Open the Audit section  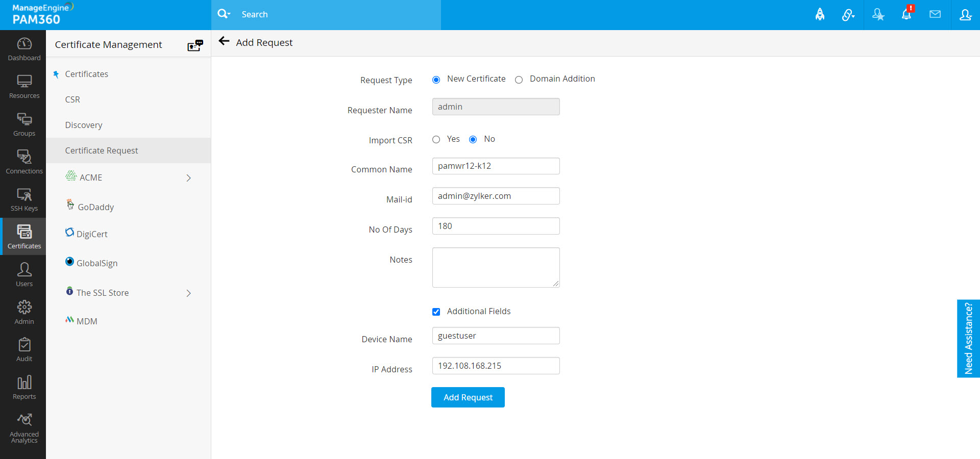point(24,350)
